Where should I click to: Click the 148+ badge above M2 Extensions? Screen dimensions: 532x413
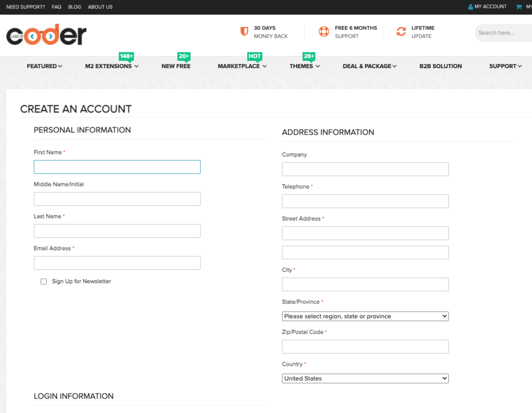coord(126,56)
